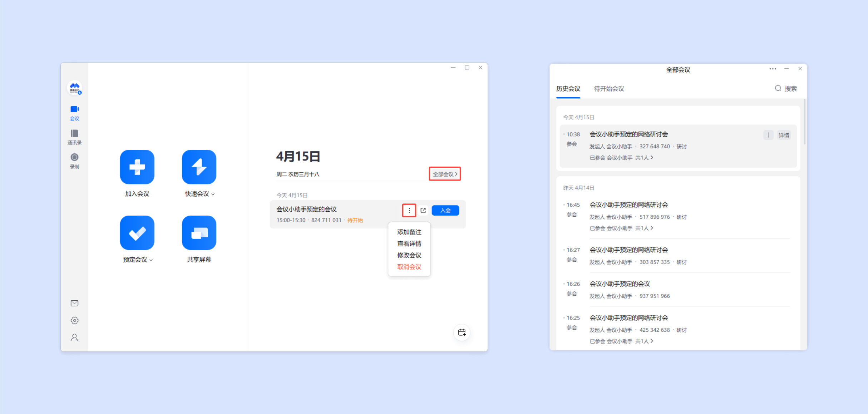Image resolution: width=868 pixels, height=414 pixels.
Task: Open the 全部会议 link
Action: [x=445, y=174]
